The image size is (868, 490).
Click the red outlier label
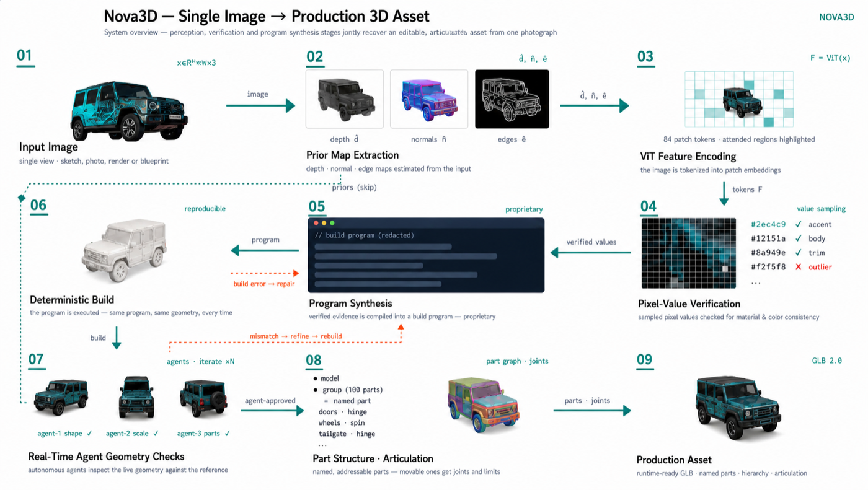pos(820,267)
